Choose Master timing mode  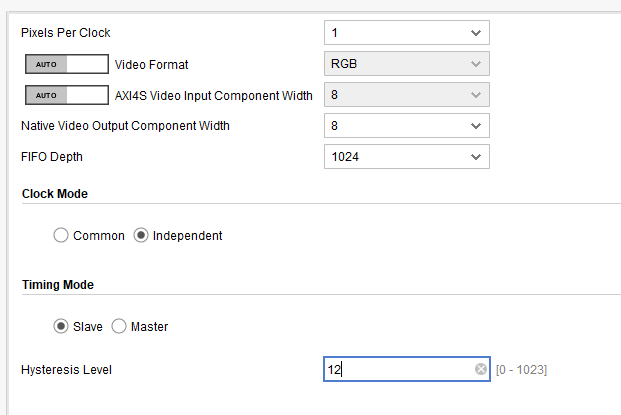119,326
